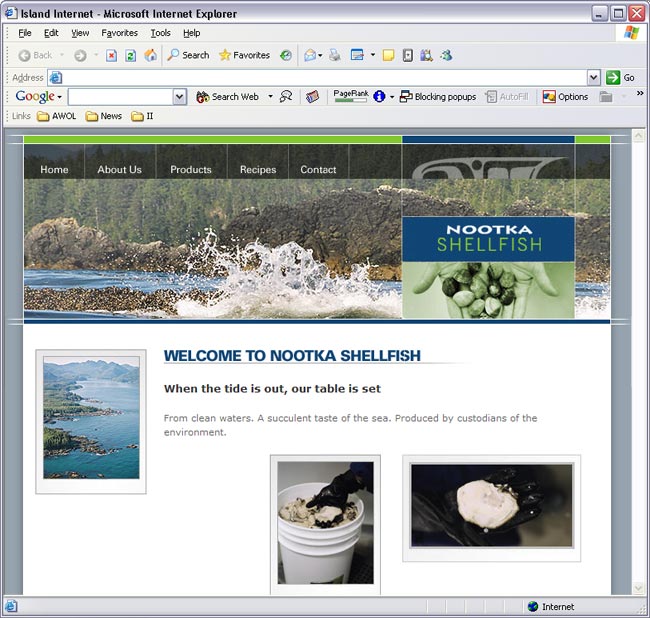Open the Edit button dropdown arrow
The height and width of the screenshot is (618, 650).
click(373, 55)
